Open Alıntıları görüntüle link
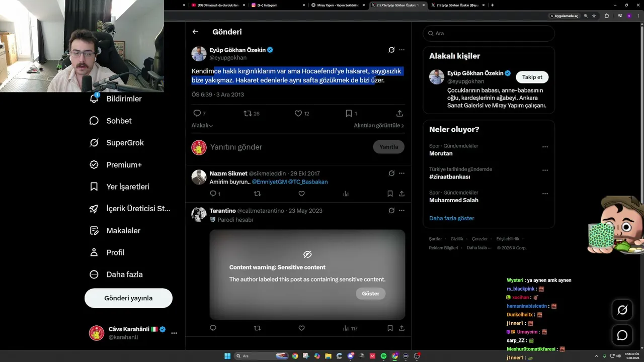 [x=379, y=126]
